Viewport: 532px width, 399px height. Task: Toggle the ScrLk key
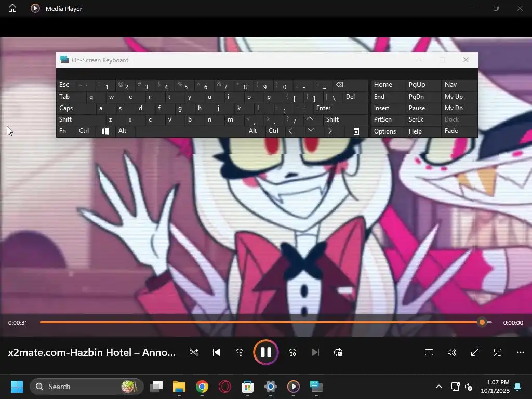423,119
